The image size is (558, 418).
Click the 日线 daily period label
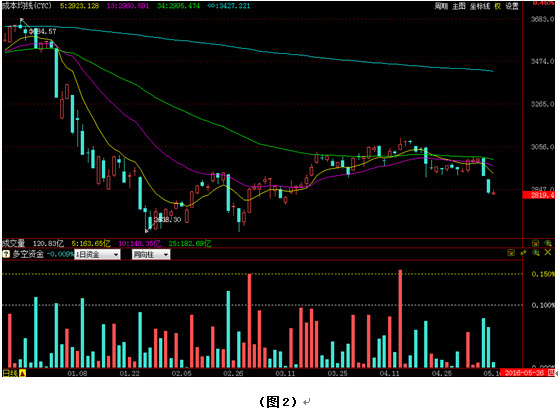pyautogui.click(x=10, y=373)
